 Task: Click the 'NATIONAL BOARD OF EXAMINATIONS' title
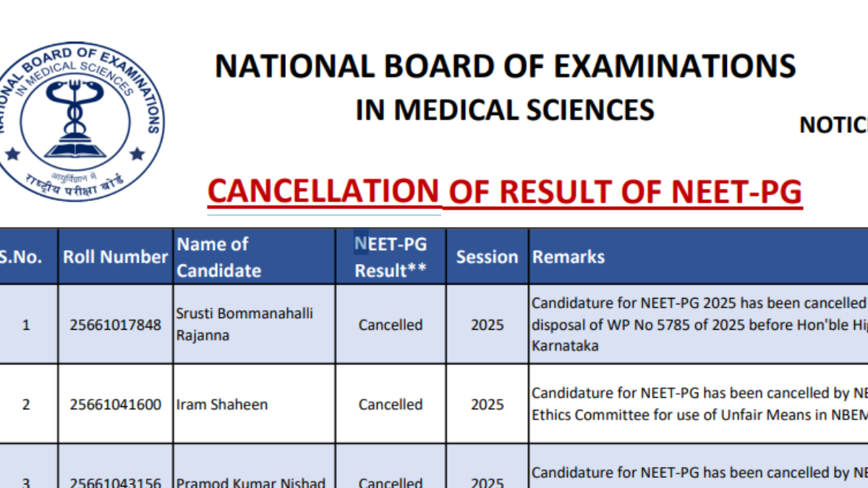pos(505,67)
